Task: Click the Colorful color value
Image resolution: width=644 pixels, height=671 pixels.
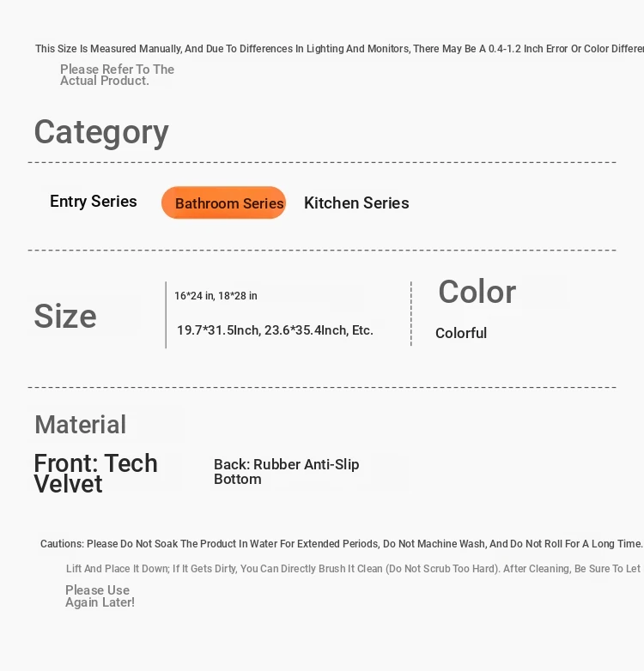Action: [x=461, y=333]
